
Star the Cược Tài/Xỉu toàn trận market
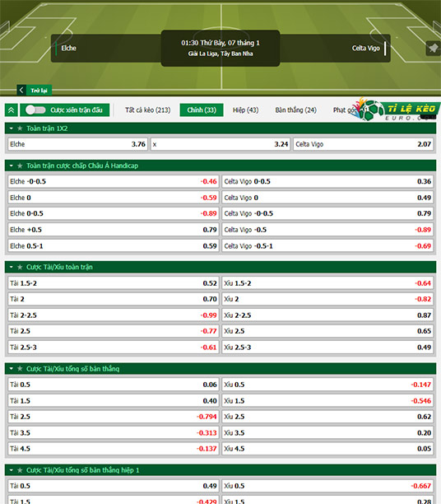pos(20,267)
